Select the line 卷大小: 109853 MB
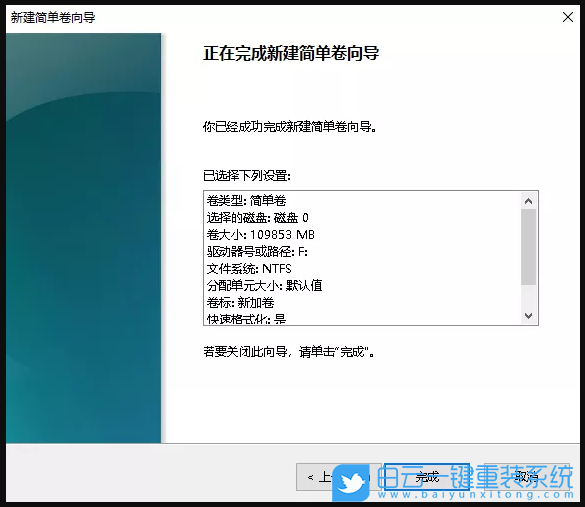Viewport: 585px width, 507px height. pyautogui.click(x=260, y=235)
